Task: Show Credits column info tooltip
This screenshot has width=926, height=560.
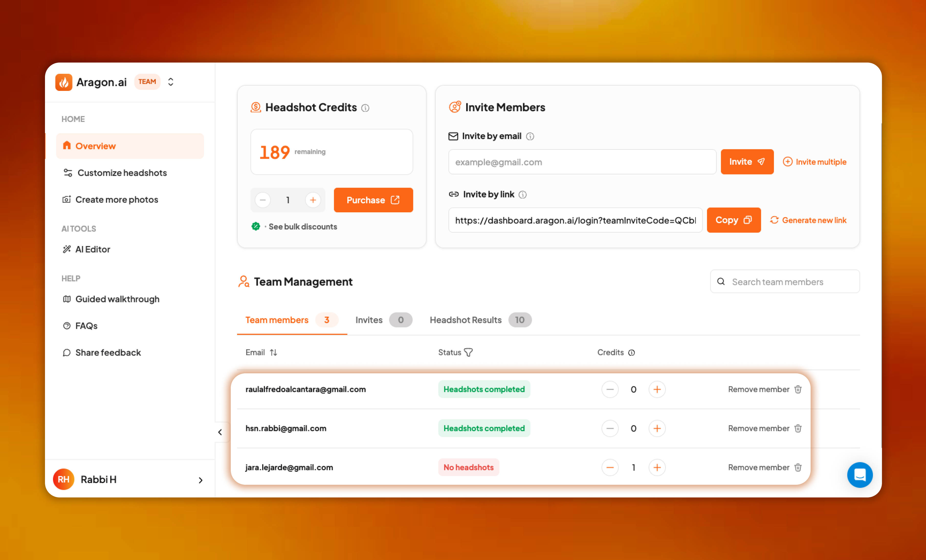Action: pos(631,353)
